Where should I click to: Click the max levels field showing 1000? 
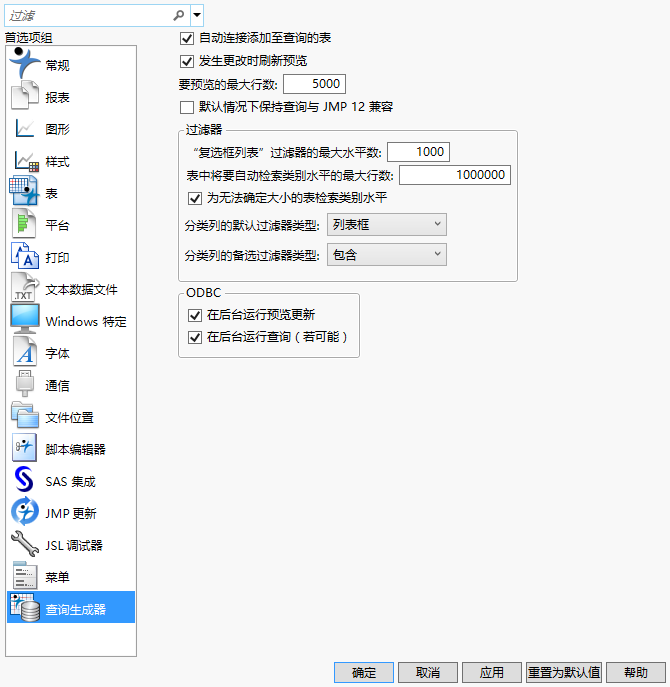coord(418,152)
